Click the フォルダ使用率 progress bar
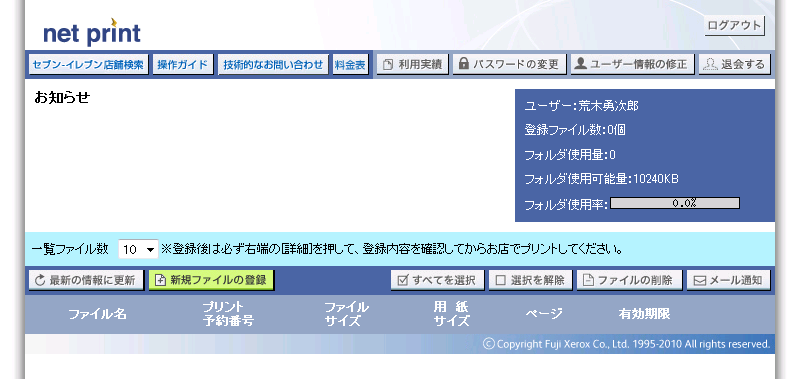 675,203
